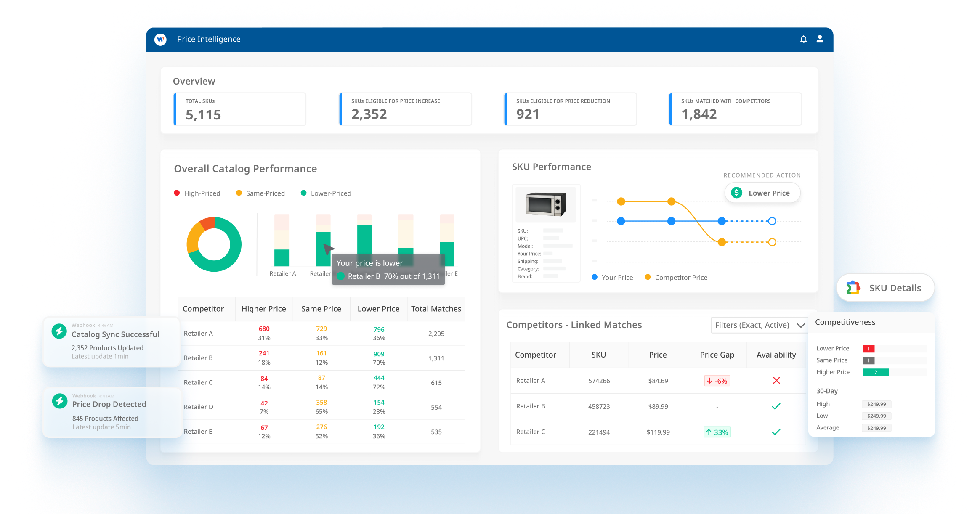Expand the Competitiveness panel details
This screenshot has width=980, height=514.
pyautogui.click(x=845, y=322)
